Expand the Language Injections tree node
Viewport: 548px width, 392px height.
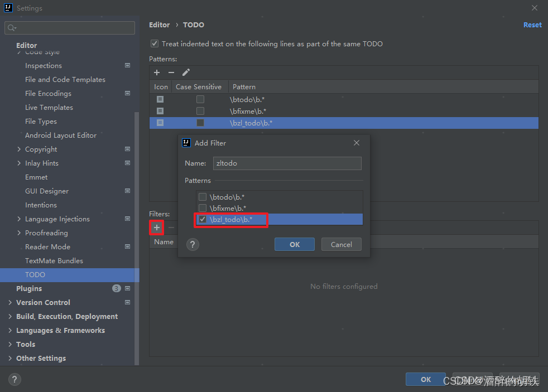pos(19,219)
